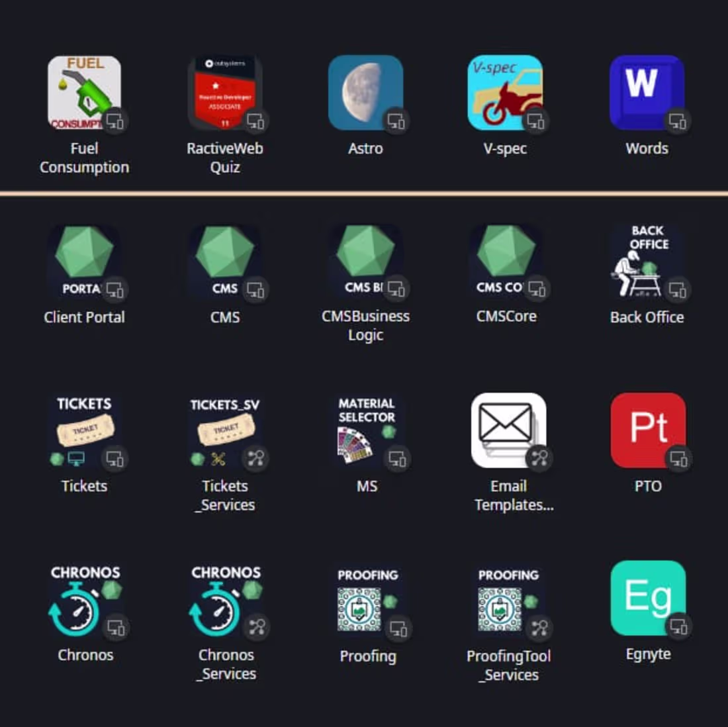This screenshot has width=728, height=727.
Task: Open the Tickets app
Action: pyautogui.click(x=85, y=430)
